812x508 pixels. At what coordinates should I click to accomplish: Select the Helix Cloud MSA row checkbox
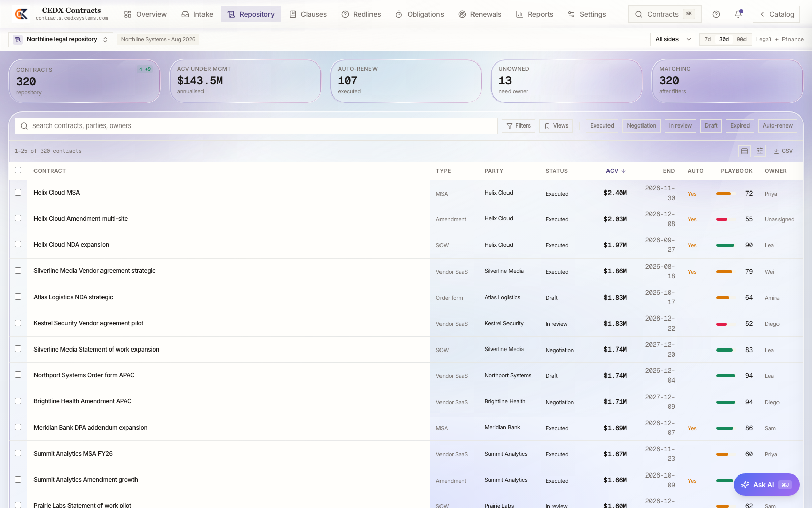[18, 193]
